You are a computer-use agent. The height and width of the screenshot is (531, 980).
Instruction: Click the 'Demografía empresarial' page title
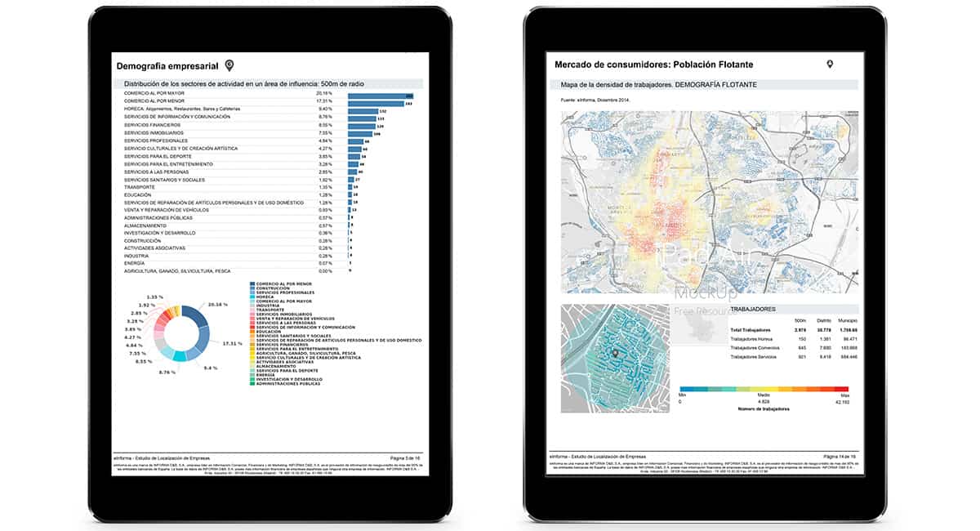(169, 65)
